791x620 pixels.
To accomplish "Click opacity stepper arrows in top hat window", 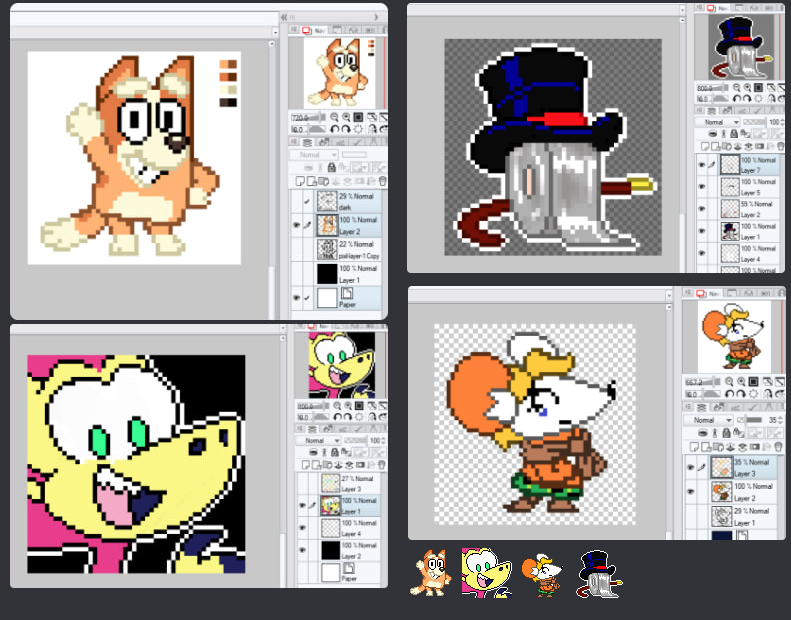I will pos(782,122).
